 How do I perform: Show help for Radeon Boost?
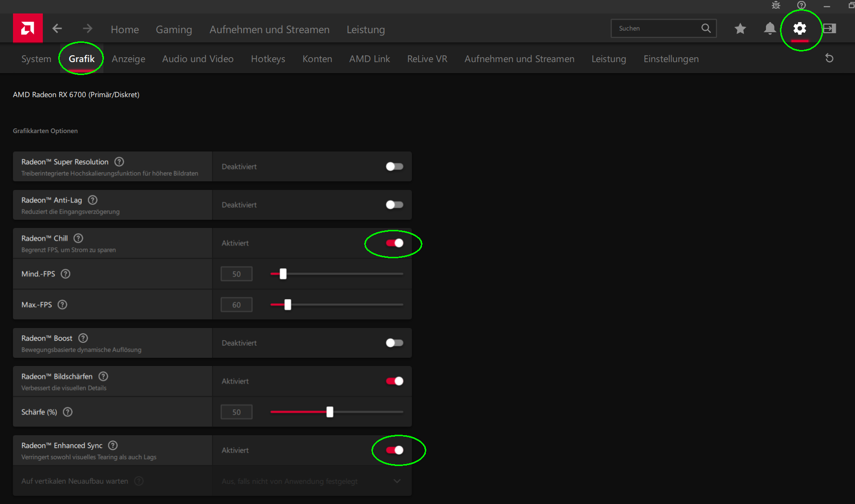coord(83,338)
